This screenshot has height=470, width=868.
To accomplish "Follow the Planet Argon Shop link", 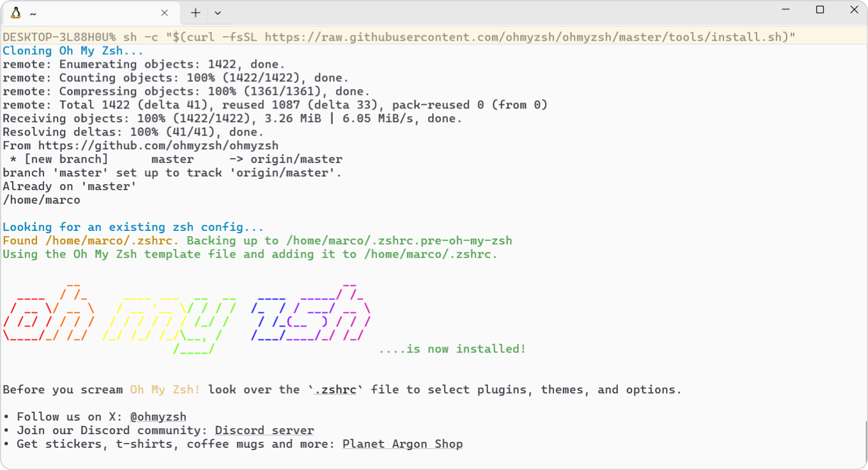I will pos(402,444).
